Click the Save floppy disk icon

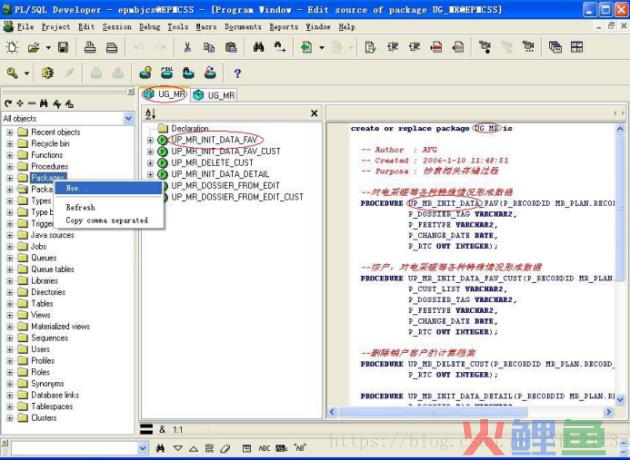63,47
